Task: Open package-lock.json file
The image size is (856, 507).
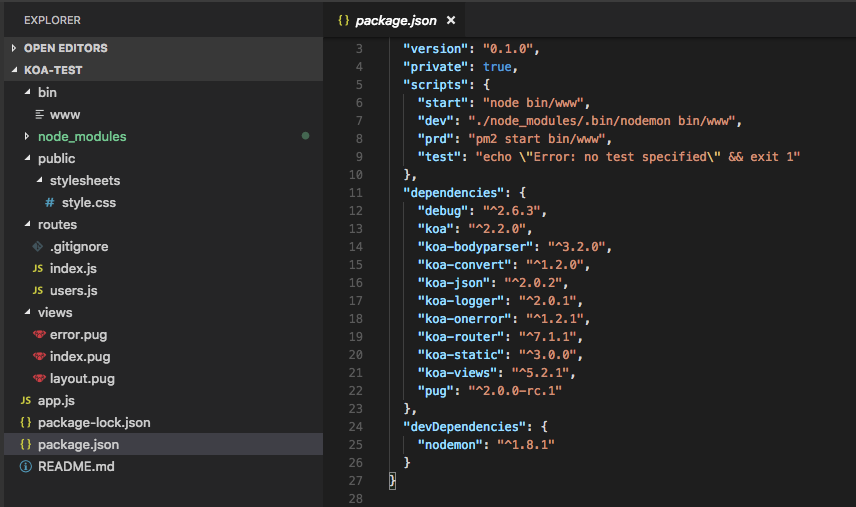Action: click(x=94, y=422)
